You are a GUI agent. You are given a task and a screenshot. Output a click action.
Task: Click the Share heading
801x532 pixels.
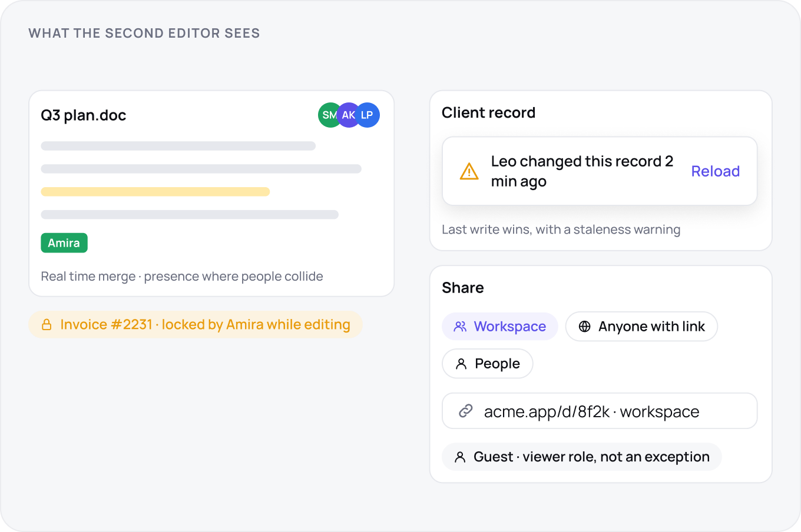click(x=463, y=288)
